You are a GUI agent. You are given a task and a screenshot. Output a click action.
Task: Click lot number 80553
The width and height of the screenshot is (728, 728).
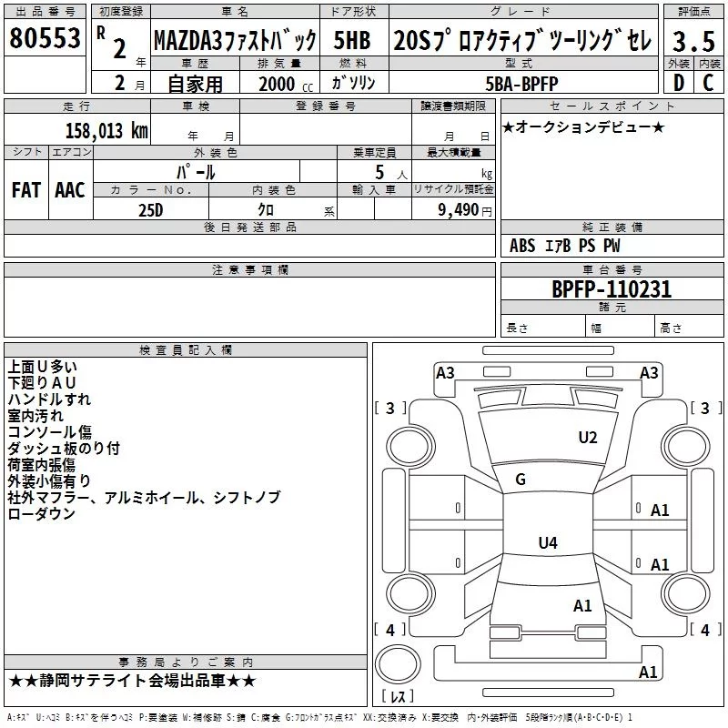pyautogui.click(x=45, y=37)
